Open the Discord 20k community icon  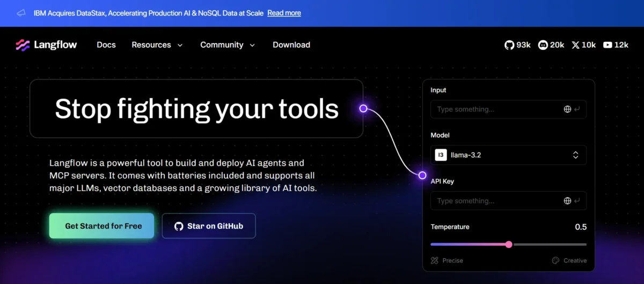click(543, 45)
